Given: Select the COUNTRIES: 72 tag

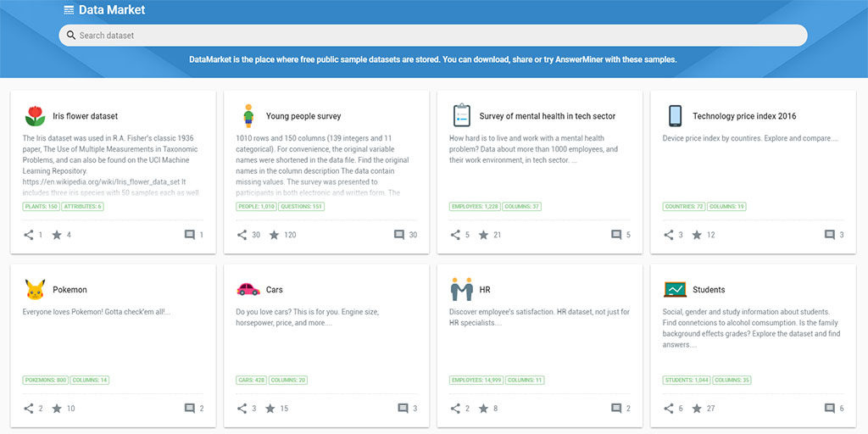Looking at the screenshot, I should 684,207.
